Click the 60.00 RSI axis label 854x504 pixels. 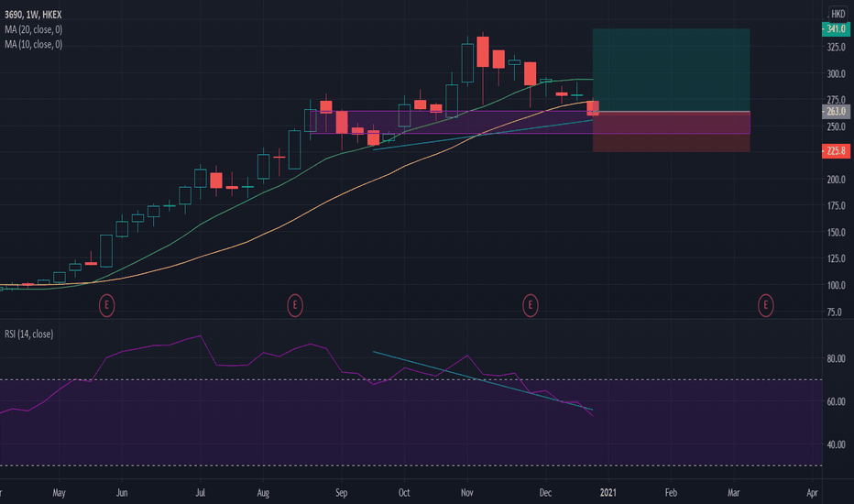click(836, 401)
